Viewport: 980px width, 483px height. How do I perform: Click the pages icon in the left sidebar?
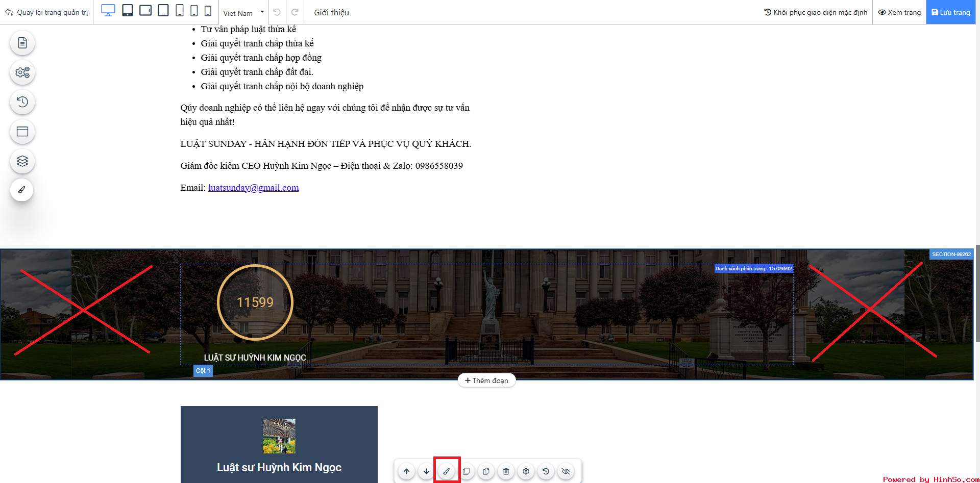pyautogui.click(x=22, y=43)
